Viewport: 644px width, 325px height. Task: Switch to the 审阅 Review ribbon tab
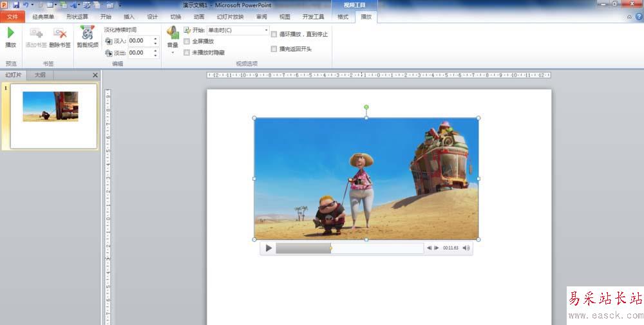(261, 17)
